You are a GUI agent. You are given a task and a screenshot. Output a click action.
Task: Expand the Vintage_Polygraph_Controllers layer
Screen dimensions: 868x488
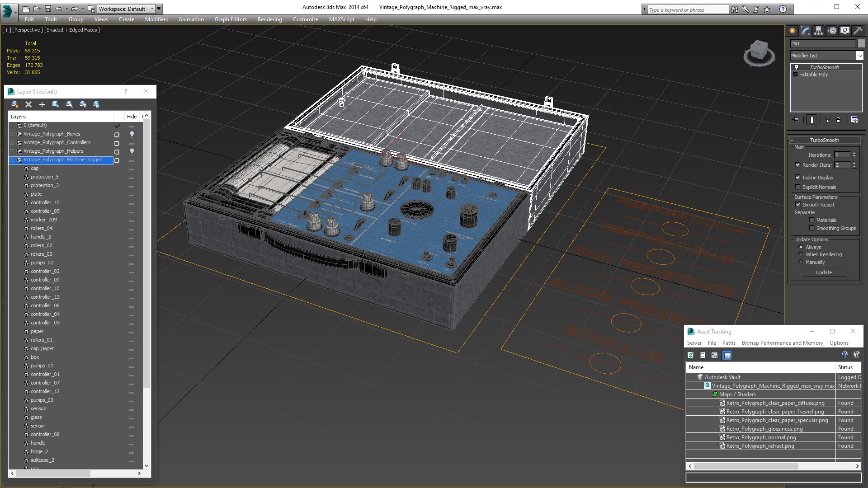click(x=12, y=142)
